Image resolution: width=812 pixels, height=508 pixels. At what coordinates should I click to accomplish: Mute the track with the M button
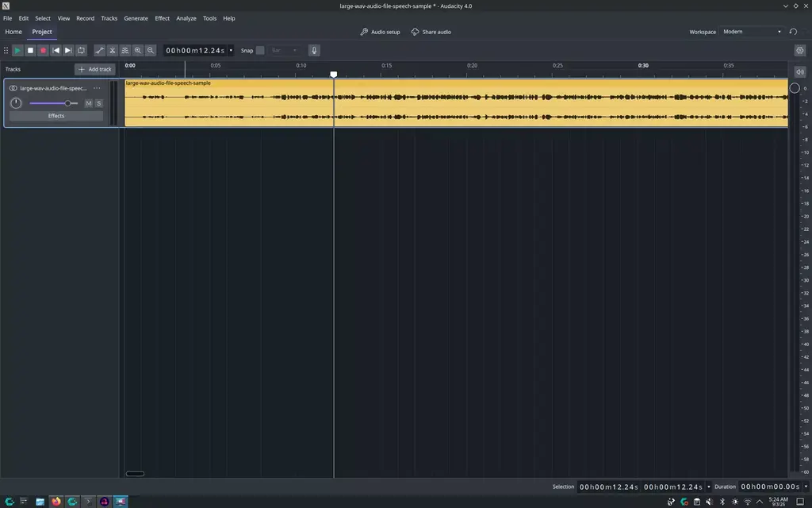(89, 103)
